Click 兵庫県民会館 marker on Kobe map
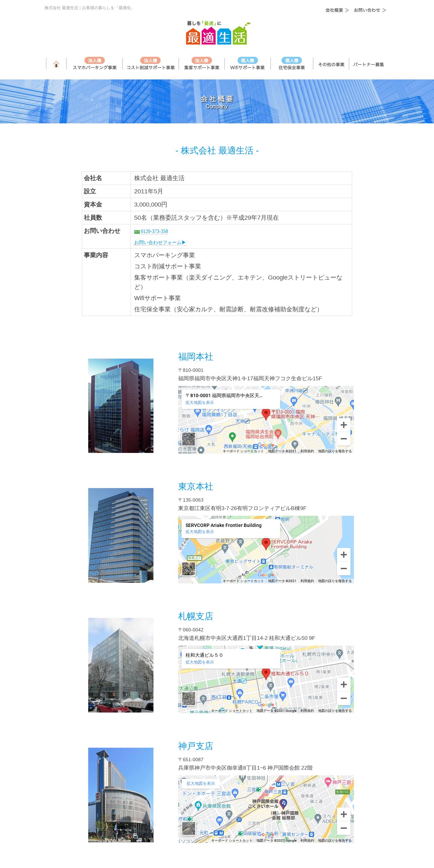The image size is (434, 868). pos(198,805)
